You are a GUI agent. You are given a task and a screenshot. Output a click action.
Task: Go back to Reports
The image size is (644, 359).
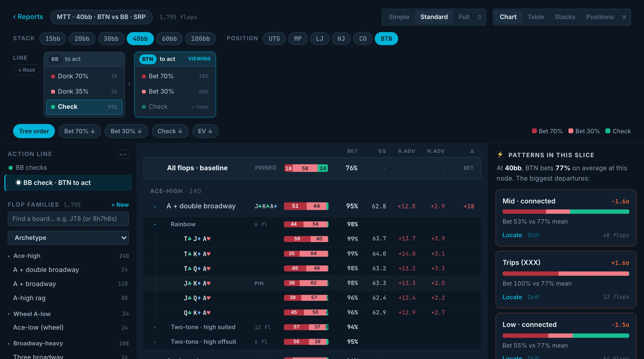28,17
